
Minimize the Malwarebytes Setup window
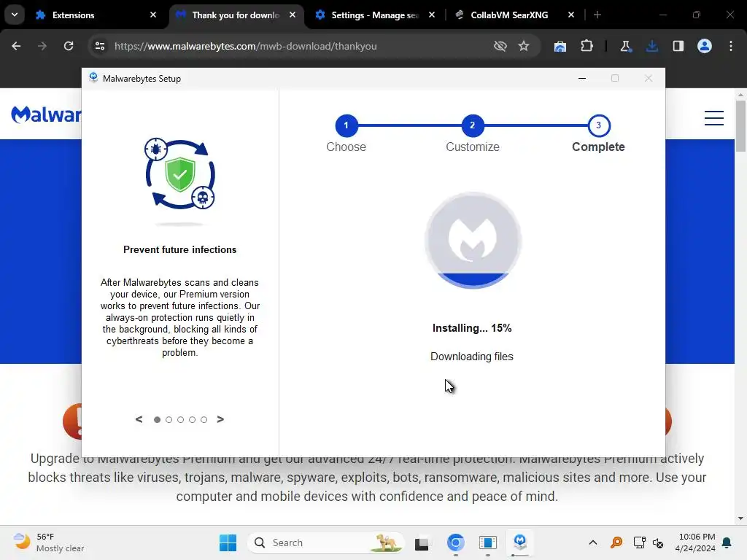pos(581,78)
